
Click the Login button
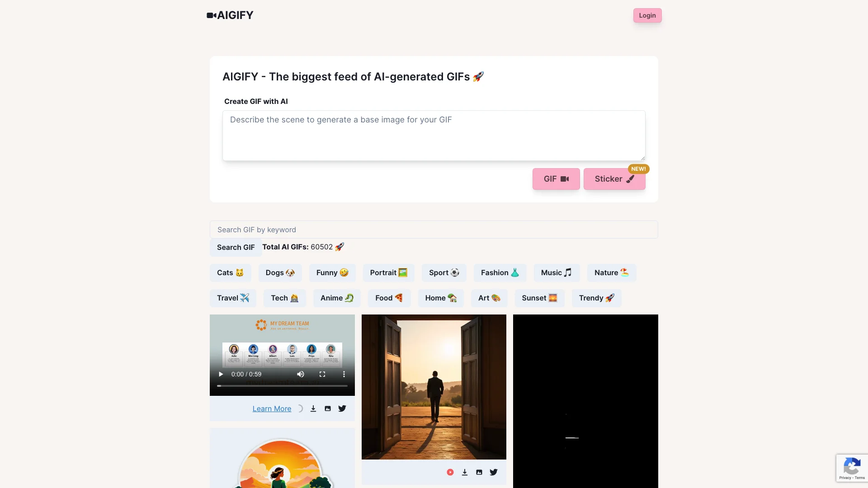point(647,15)
